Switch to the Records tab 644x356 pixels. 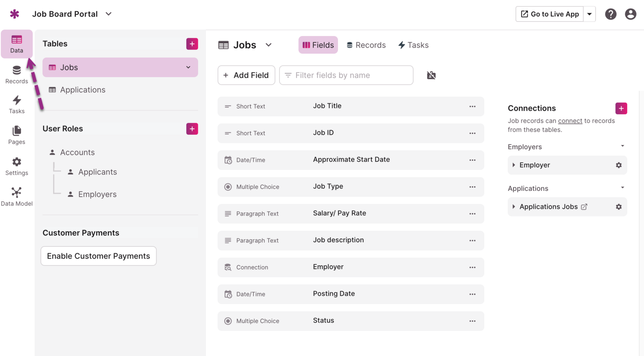click(x=366, y=45)
